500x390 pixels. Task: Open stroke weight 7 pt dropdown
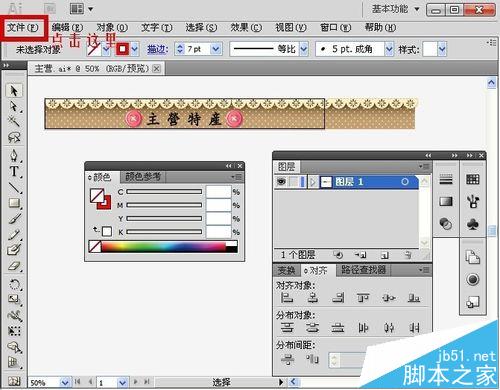click(216, 49)
